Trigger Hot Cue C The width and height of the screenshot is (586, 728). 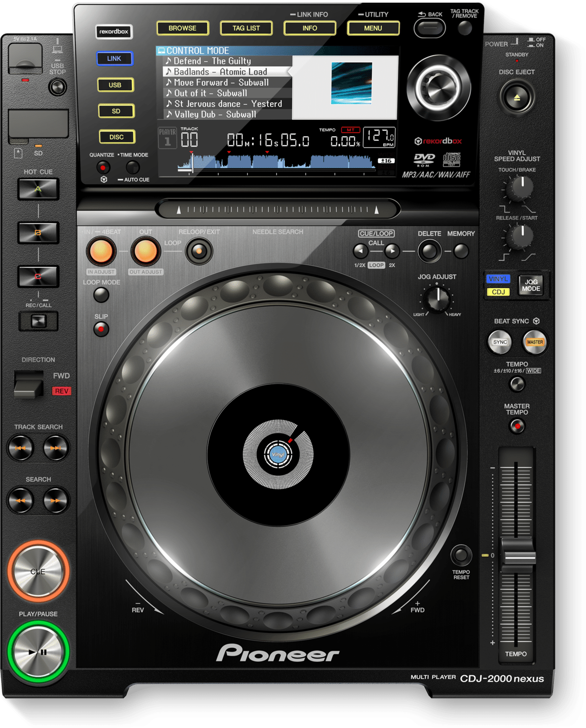[x=38, y=276]
